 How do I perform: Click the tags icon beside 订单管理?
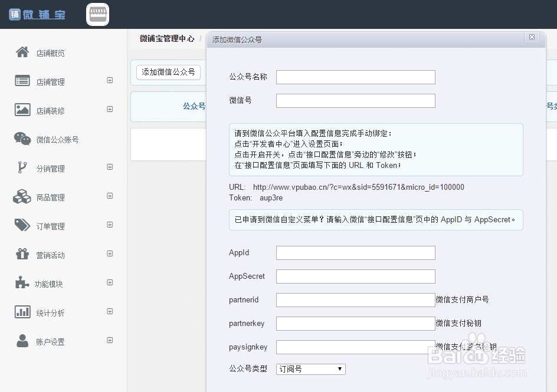(x=22, y=225)
